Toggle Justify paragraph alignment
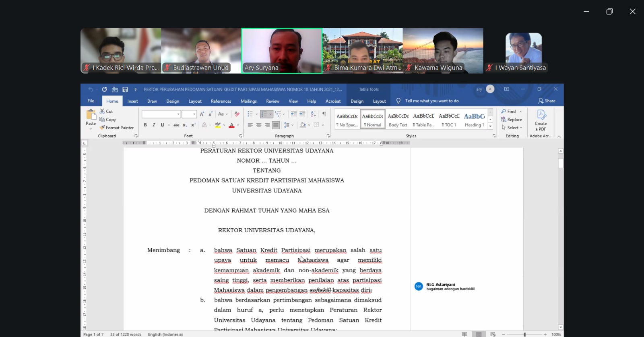The height and width of the screenshot is (337, 644). click(x=276, y=125)
